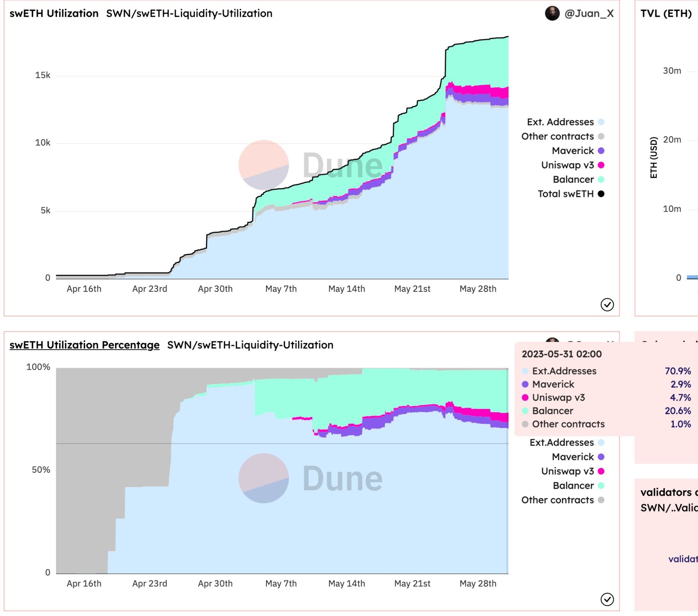The height and width of the screenshot is (616, 698).
Task: Open the @Juan_X author profile link
Action: coord(589,14)
